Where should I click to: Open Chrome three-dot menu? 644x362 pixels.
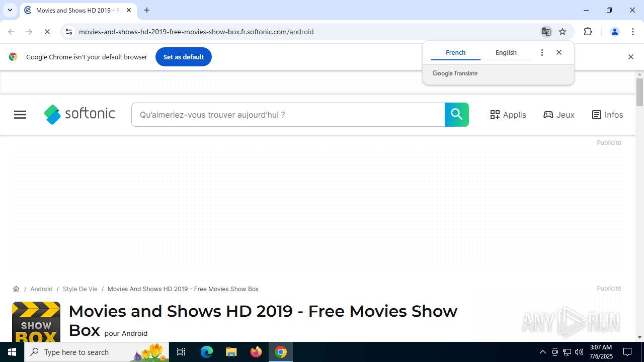(633, 32)
